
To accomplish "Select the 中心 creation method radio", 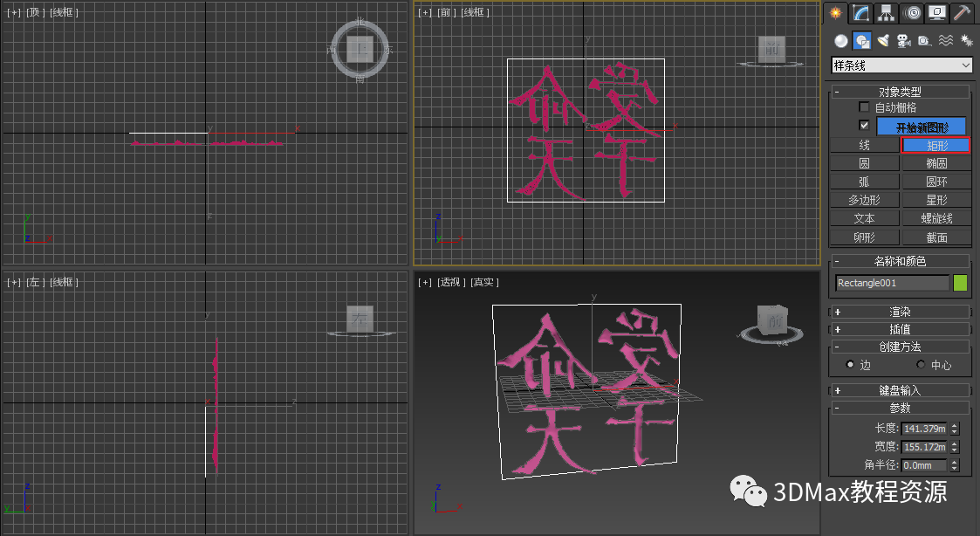I will 921,364.
